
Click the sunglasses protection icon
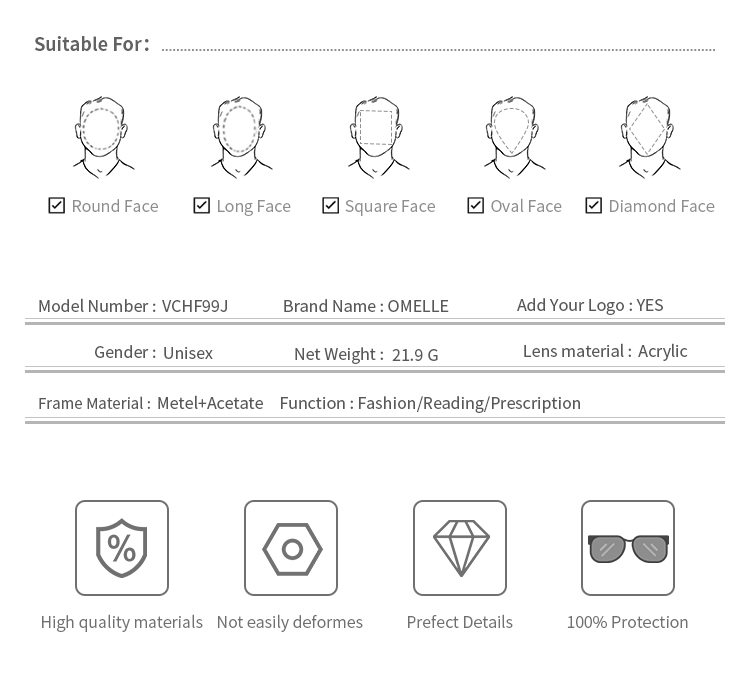pyautogui.click(x=628, y=548)
